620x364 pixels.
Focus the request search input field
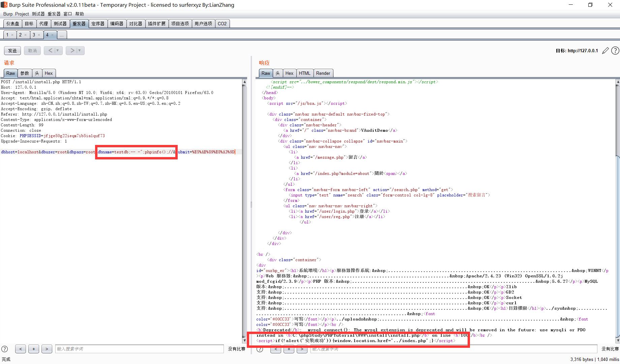140,349
